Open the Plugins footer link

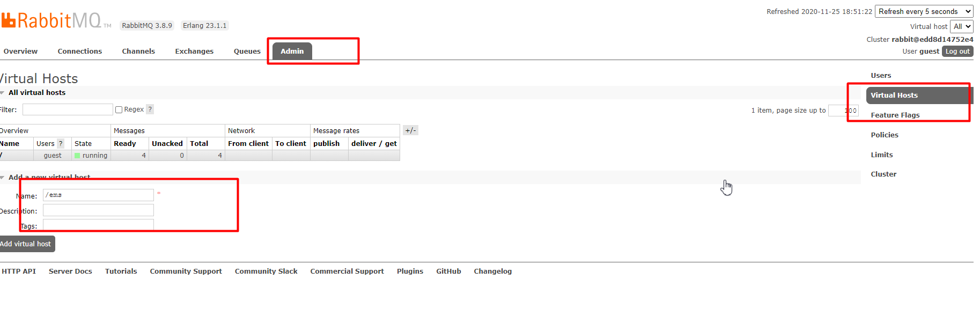click(410, 272)
